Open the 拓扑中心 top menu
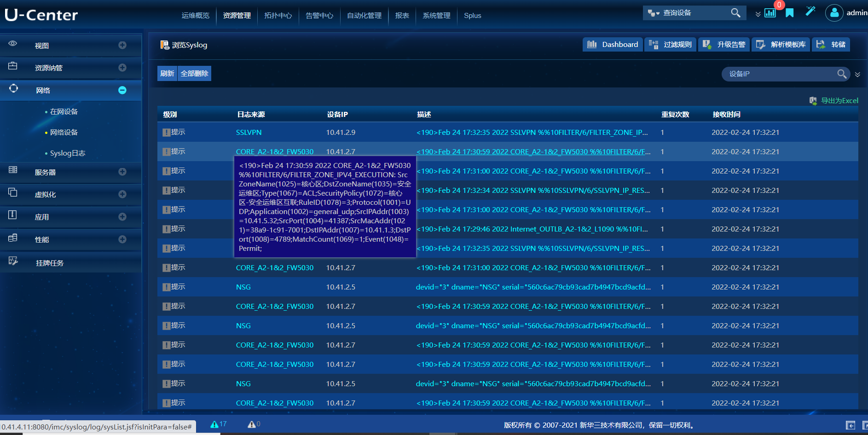868x435 pixels. click(x=278, y=16)
